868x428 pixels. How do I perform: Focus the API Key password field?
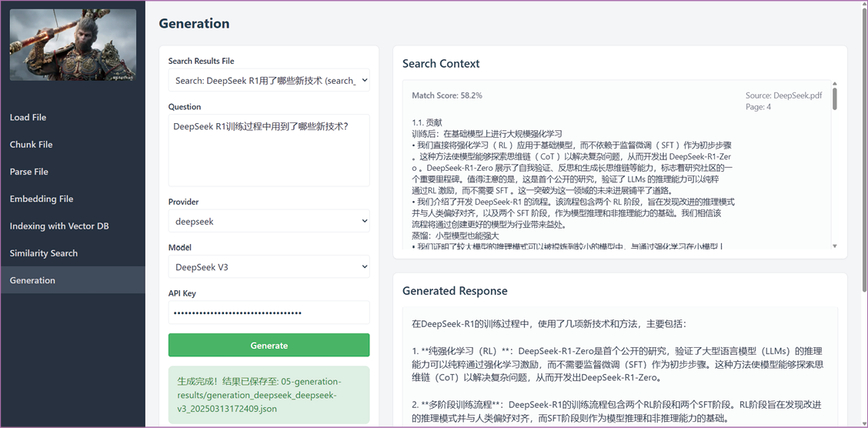pyautogui.click(x=269, y=313)
